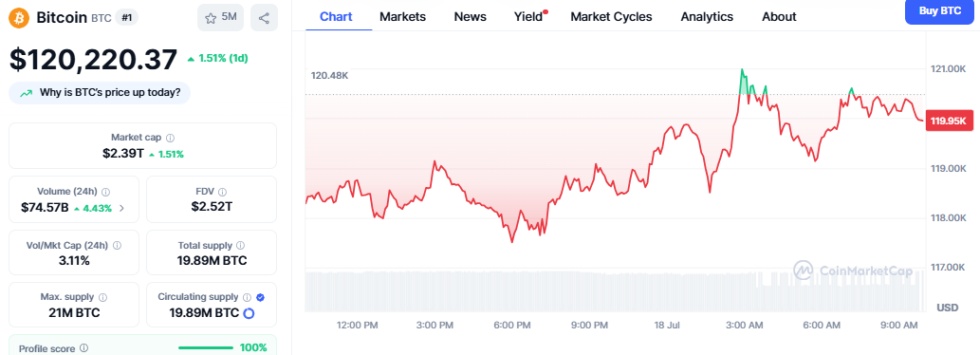Expand Volume (24h) details chevron
This screenshot has width=980, height=355.
click(x=121, y=208)
